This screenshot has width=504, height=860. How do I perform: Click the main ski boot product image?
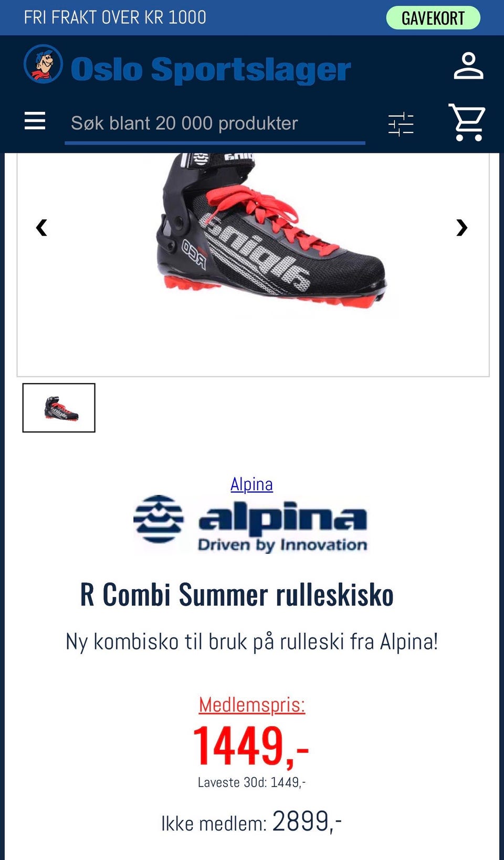(x=271, y=231)
